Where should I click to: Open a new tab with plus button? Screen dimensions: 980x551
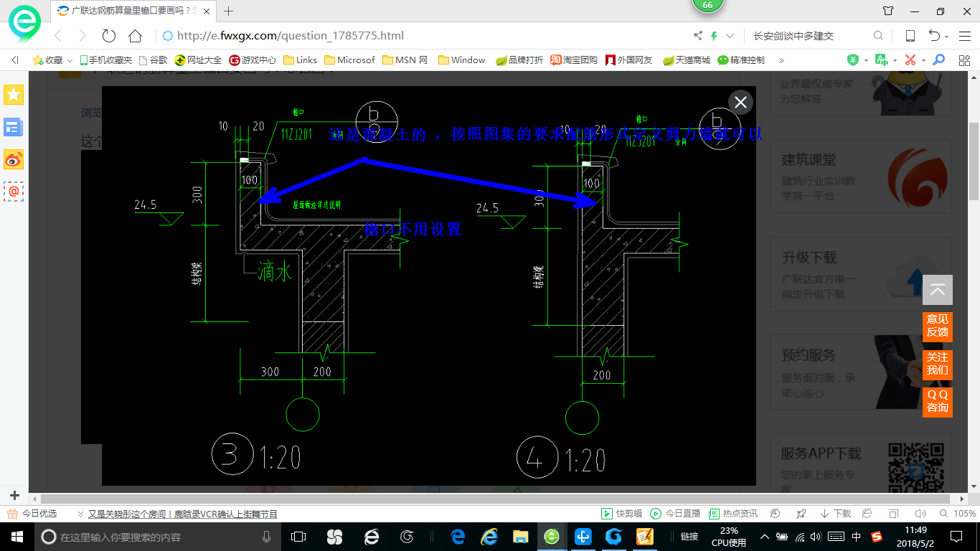click(229, 11)
